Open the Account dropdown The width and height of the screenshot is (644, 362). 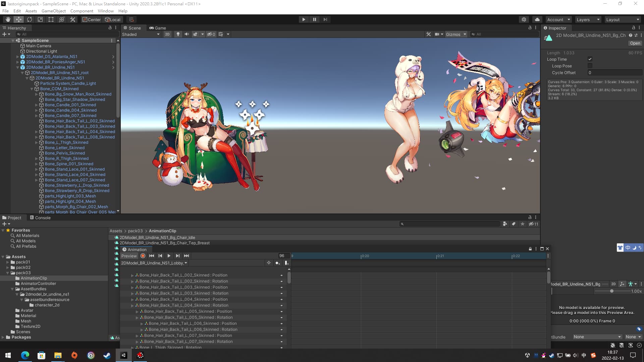(x=558, y=19)
